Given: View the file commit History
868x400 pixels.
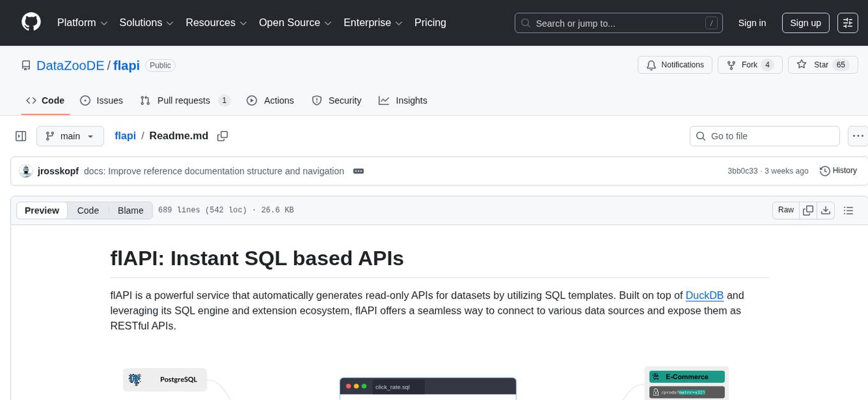Looking at the screenshot, I should click(838, 171).
